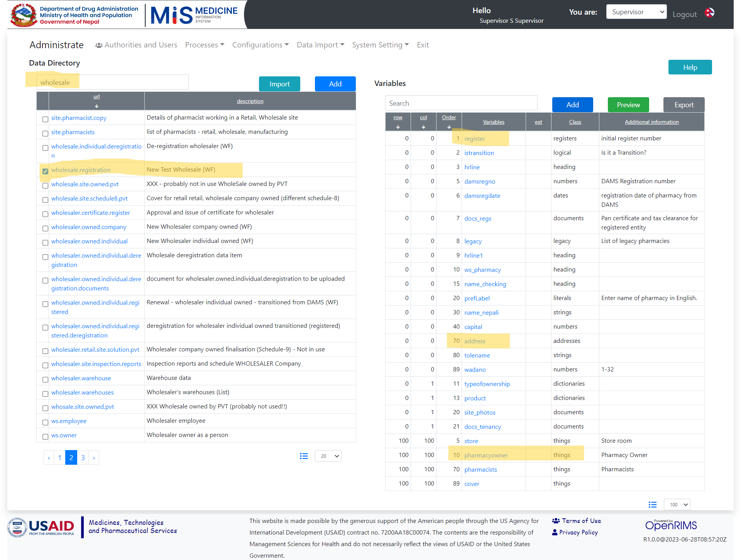Open Authorities and Users menu item
This screenshot has width=741, height=560.
click(x=136, y=45)
